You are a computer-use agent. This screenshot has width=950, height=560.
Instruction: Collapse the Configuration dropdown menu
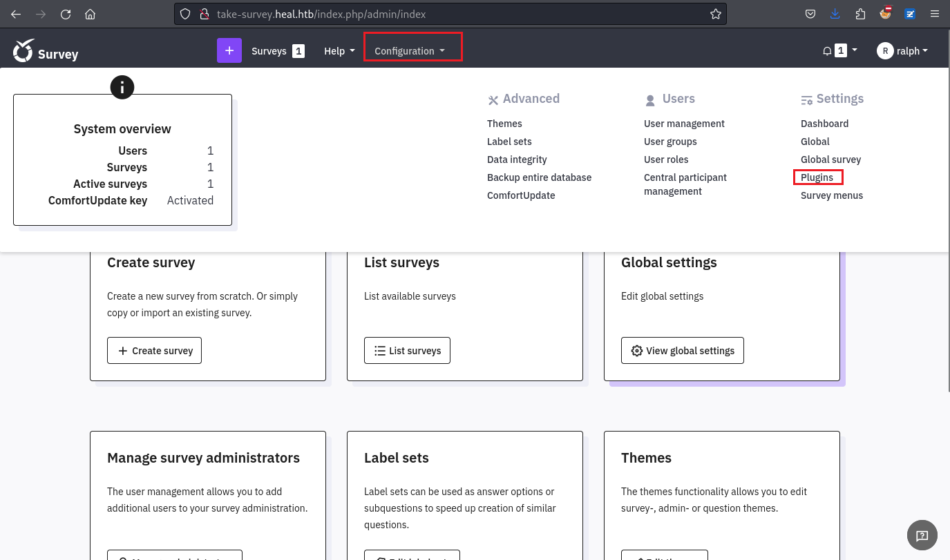coord(410,51)
